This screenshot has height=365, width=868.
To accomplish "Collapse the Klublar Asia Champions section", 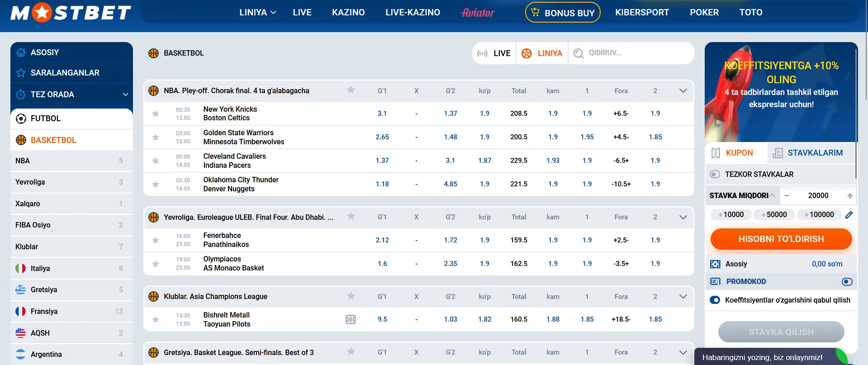I will pyautogui.click(x=683, y=297).
